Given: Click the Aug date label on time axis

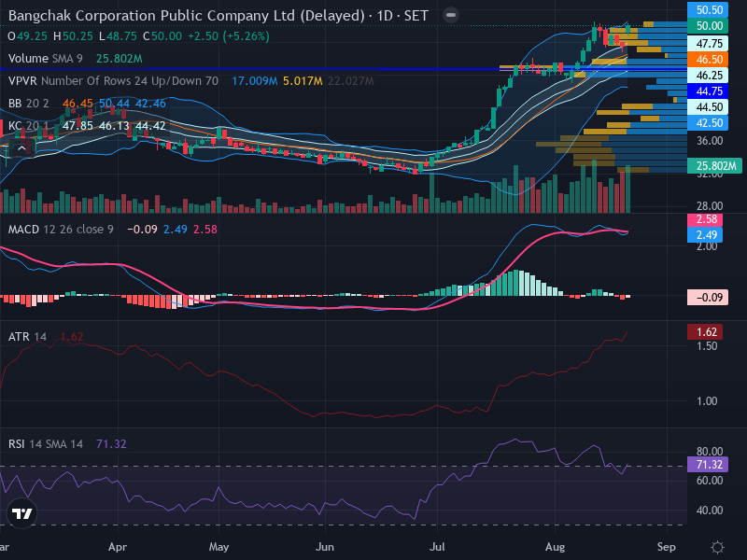Looking at the screenshot, I should tap(555, 547).
